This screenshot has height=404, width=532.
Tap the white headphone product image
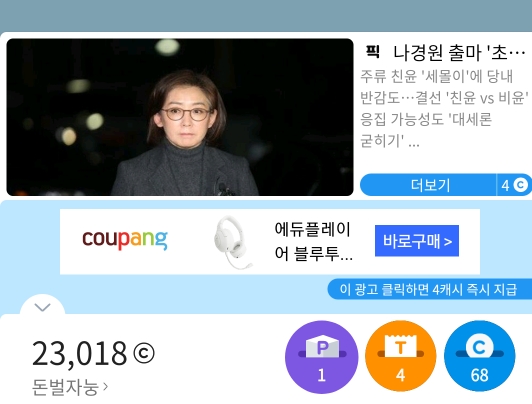click(233, 242)
